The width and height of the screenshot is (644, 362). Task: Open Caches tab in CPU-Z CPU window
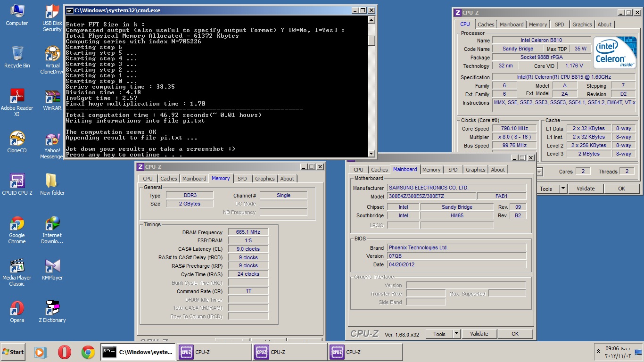(x=486, y=25)
